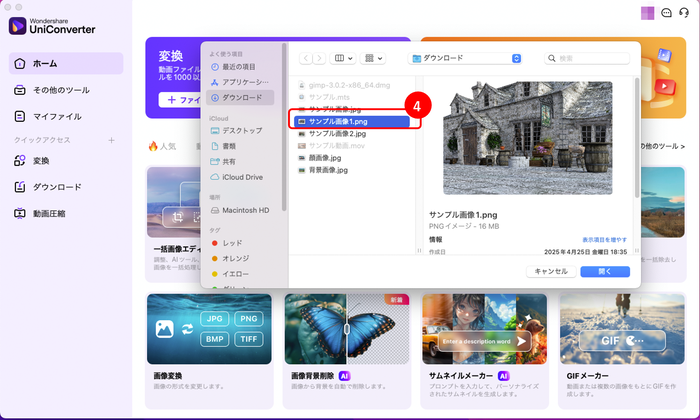Open the ダウンロード folder location popup
The height and width of the screenshot is (420, 700).
click(x=465, y=58)
